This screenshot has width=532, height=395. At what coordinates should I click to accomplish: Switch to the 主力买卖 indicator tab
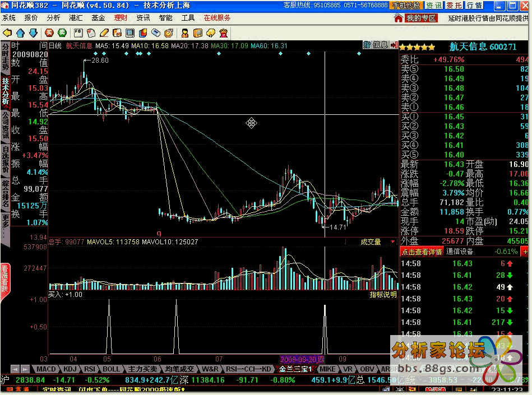143,369
